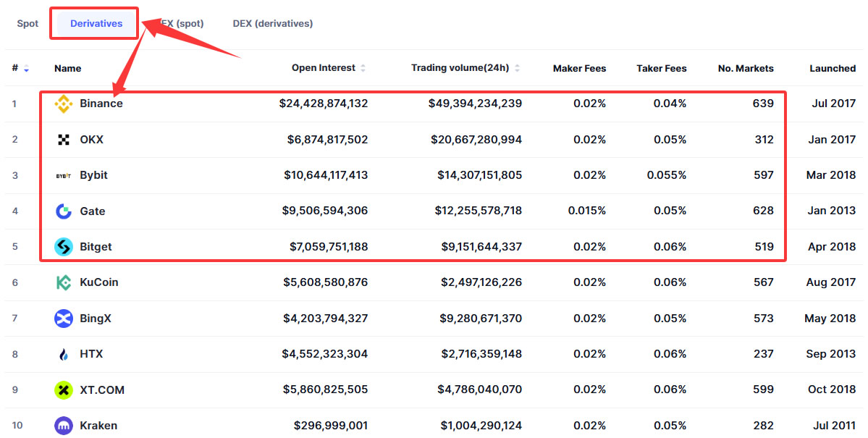Click the Kraken logo icon
Screen dimensions: 868x438
64,426
